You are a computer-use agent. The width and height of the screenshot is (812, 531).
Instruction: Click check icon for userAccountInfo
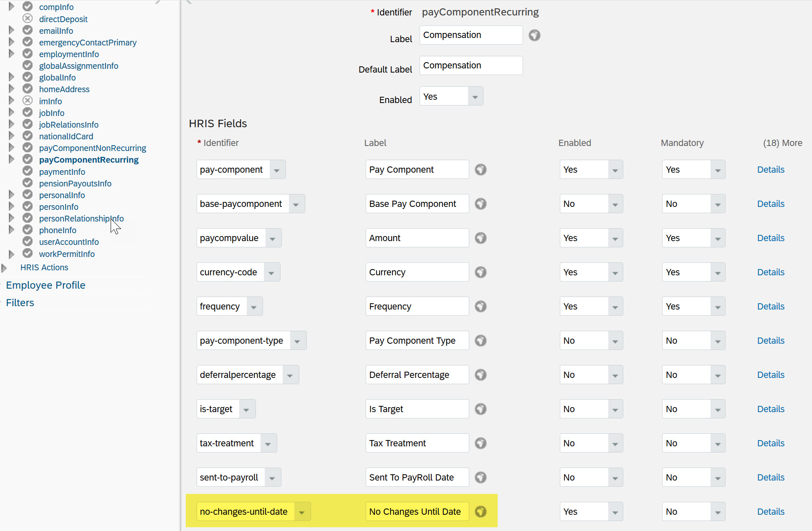click(28, 241)
